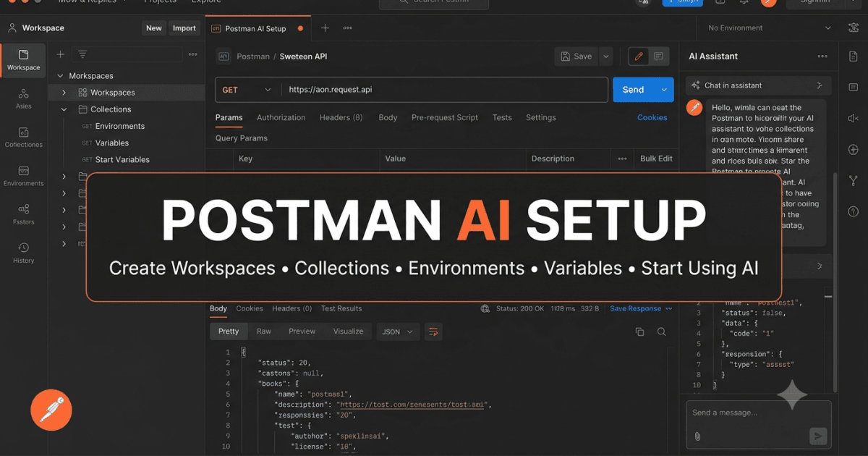This screenshot has width=868, height=456.
Task: Open the Pre-request Script tab
Action: pos(445,117)
